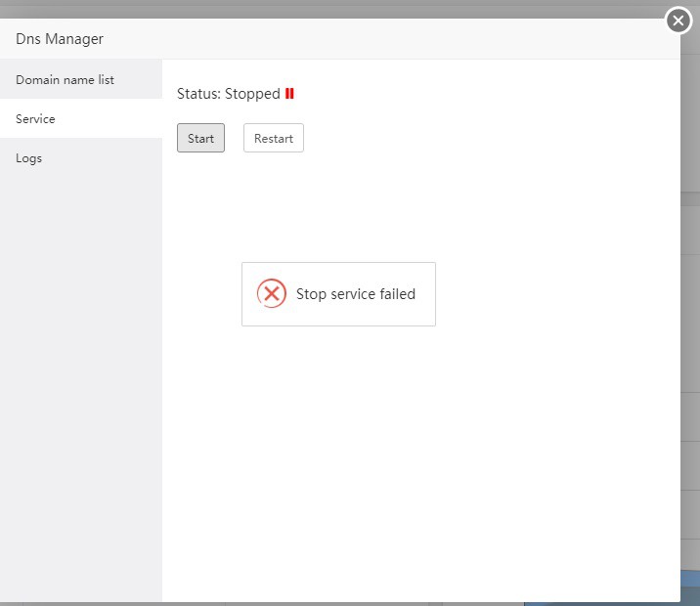Screen dimensions: 700x606
Task: Click the Dns Manager title text
Action: pyautogui.click(x=60, y=39)
